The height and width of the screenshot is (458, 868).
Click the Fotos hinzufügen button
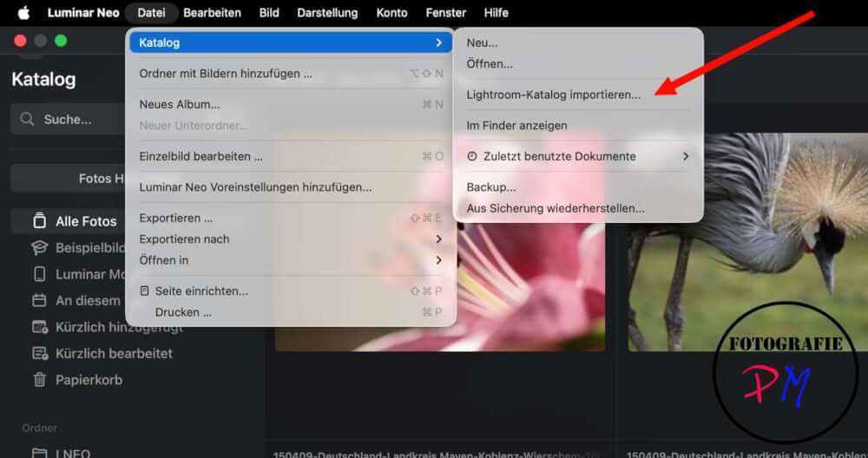point(69,178)
